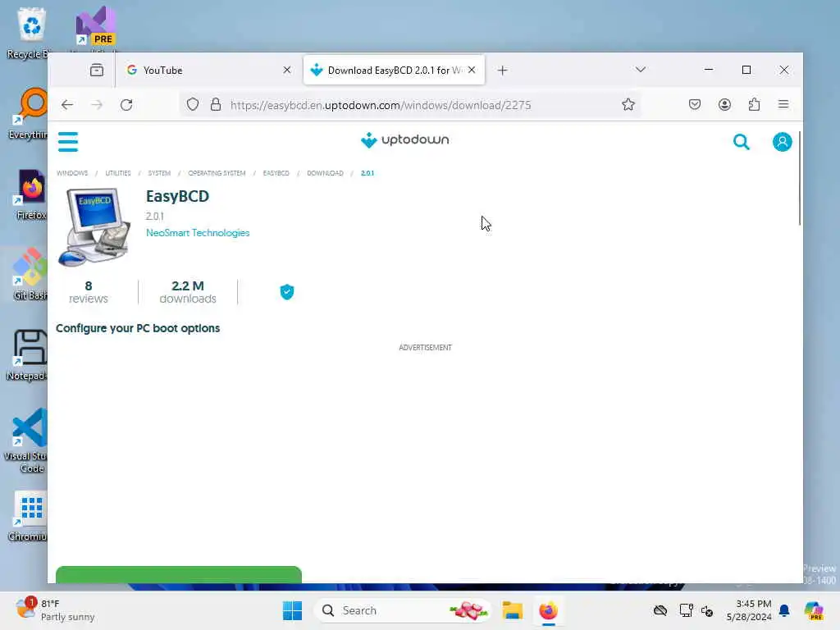Bookmark this page with the star icon
Image resolution: width=840 pixels, height=630 pixels.
coord(628,104)
